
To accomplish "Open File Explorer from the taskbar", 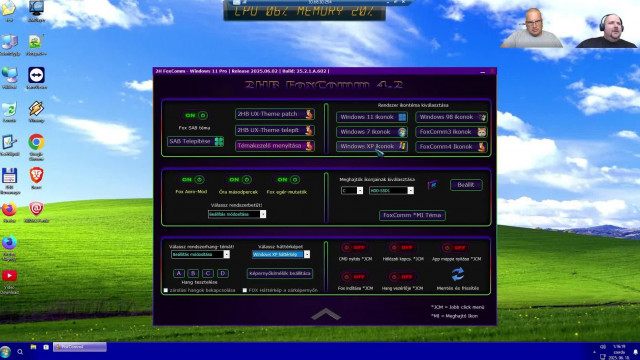I will click(33, 347).
